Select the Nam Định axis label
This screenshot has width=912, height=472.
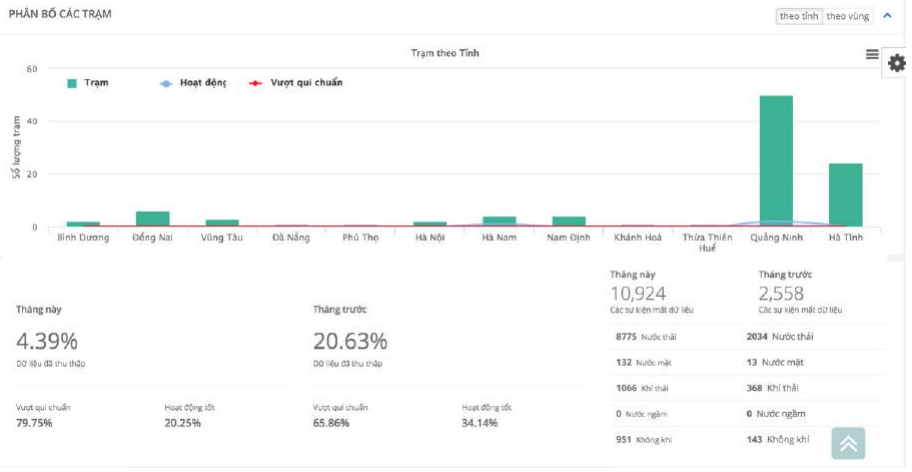[568, 237]
